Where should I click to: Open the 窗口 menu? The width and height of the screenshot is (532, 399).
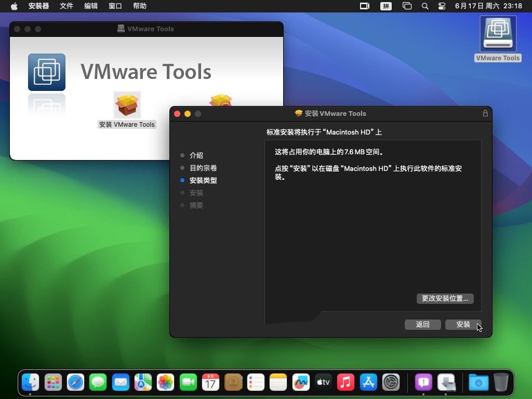click(x=115, y=6)
